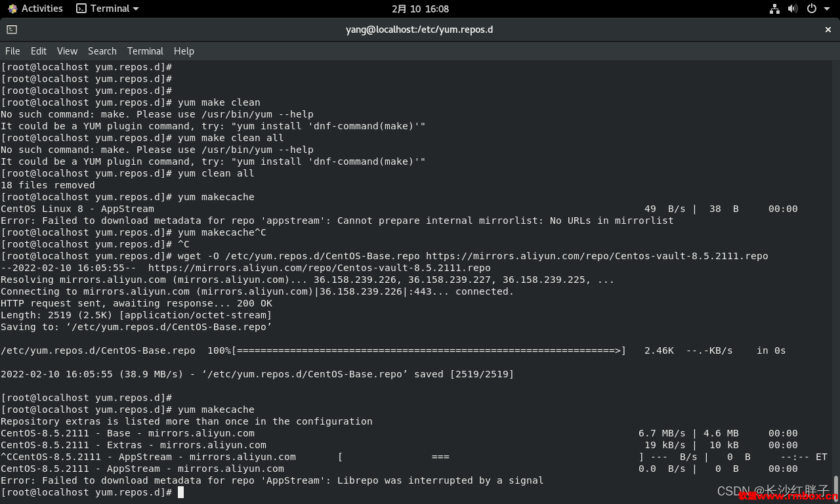840x504 pixels.
Task: Click the volume speaker icon in top bar
Action: click(x=792, y=9)
